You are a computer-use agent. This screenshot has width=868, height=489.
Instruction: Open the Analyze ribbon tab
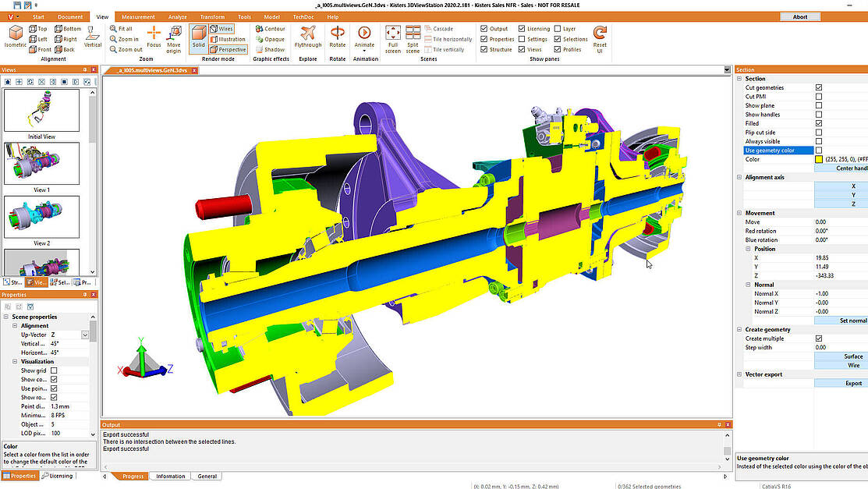177,17
